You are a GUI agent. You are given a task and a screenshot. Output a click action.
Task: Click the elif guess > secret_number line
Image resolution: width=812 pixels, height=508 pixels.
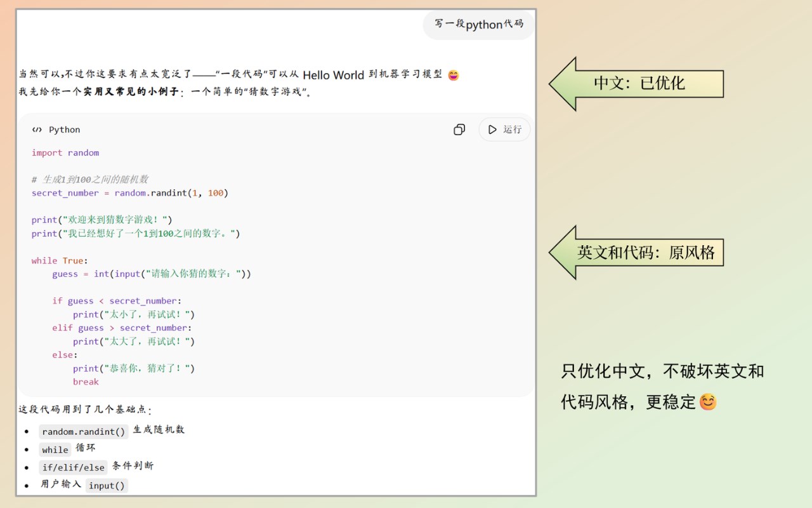[x=122, y=328]
